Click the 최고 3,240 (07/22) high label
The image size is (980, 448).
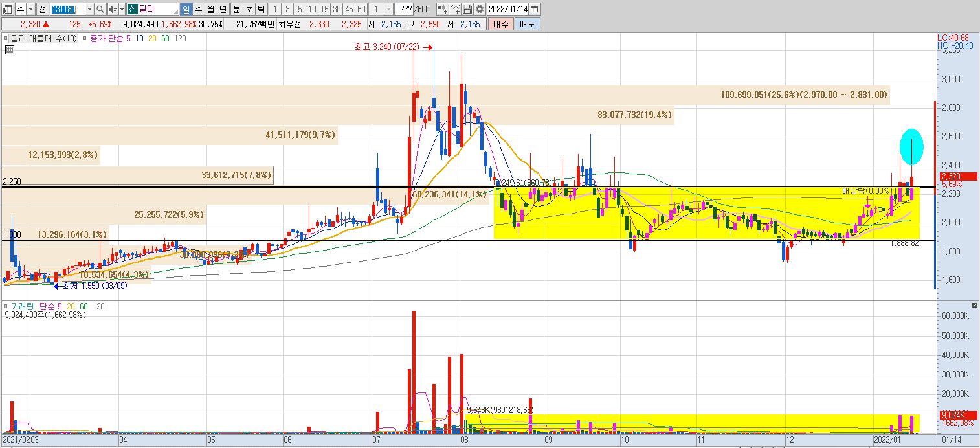(x=387, y=47)
